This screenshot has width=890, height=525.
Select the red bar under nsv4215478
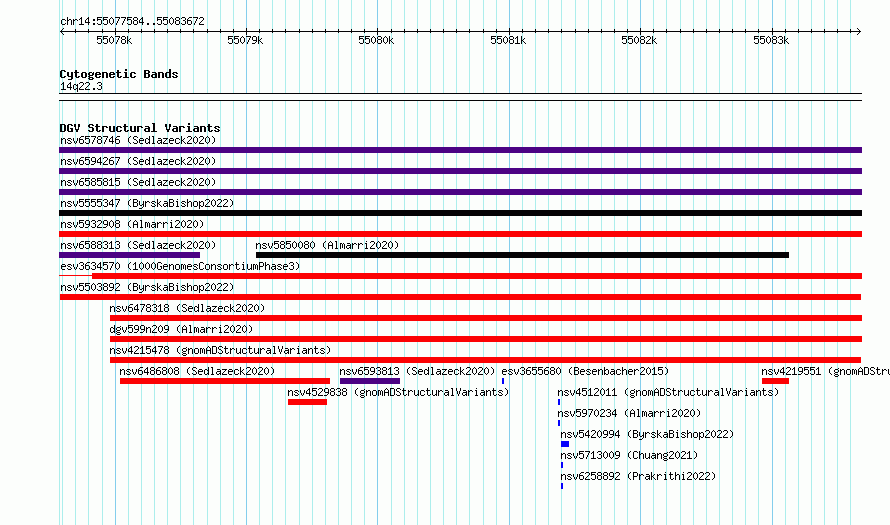coord(485,360)
